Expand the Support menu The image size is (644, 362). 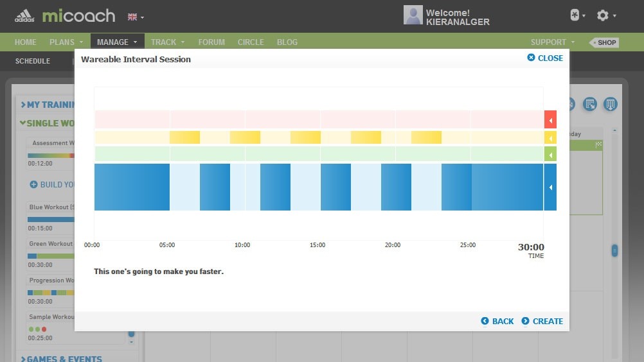tap(552, 42)
